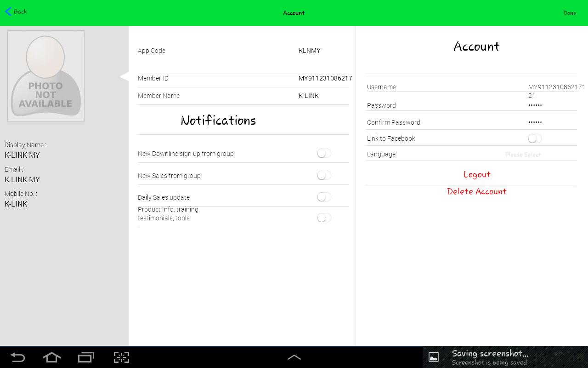Tap the Android home icon
Image resolution: width=588 pixels, height=368 pixels.
coord(51,357)
